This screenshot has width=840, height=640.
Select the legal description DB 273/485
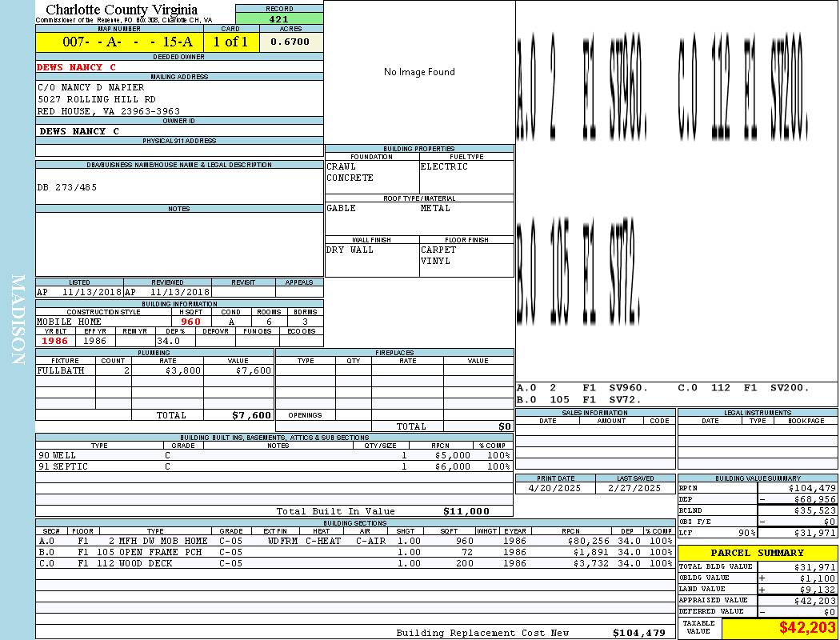tap(67, 187)
